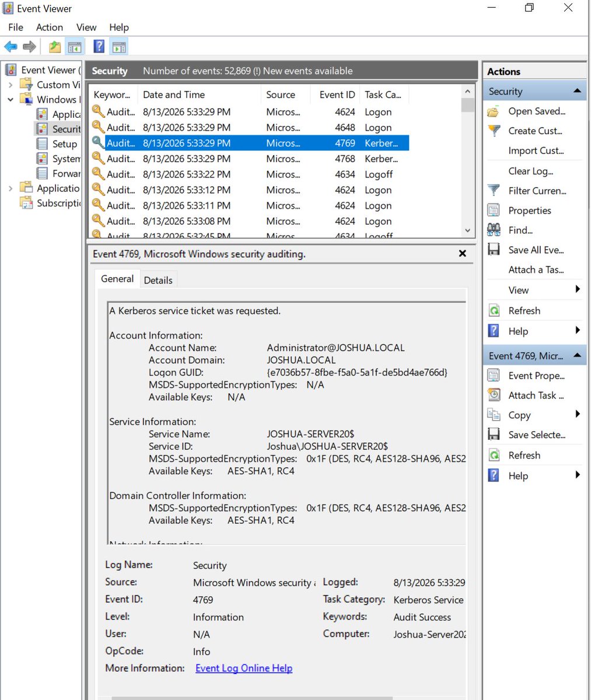Open the Copy submenu arrow in Actions
This screenshot has width=591, height=700.
pyautogui.click(x=578, y=414)
